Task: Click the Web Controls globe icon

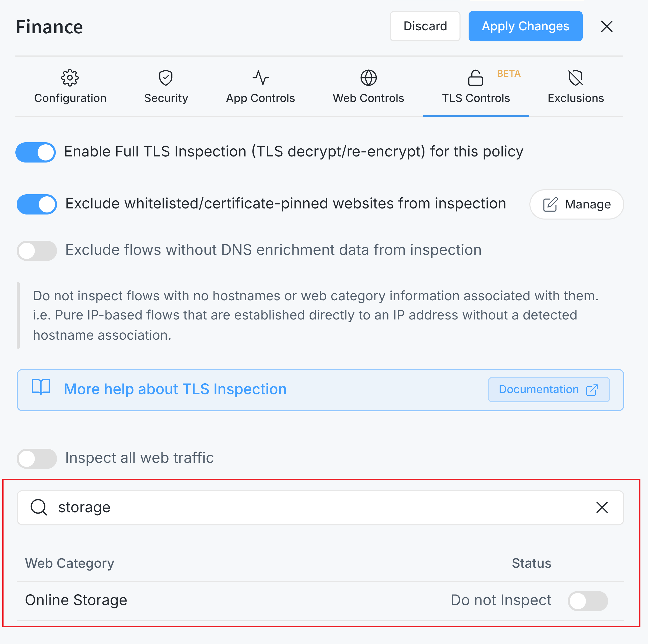Action: [x=368, y=78]
